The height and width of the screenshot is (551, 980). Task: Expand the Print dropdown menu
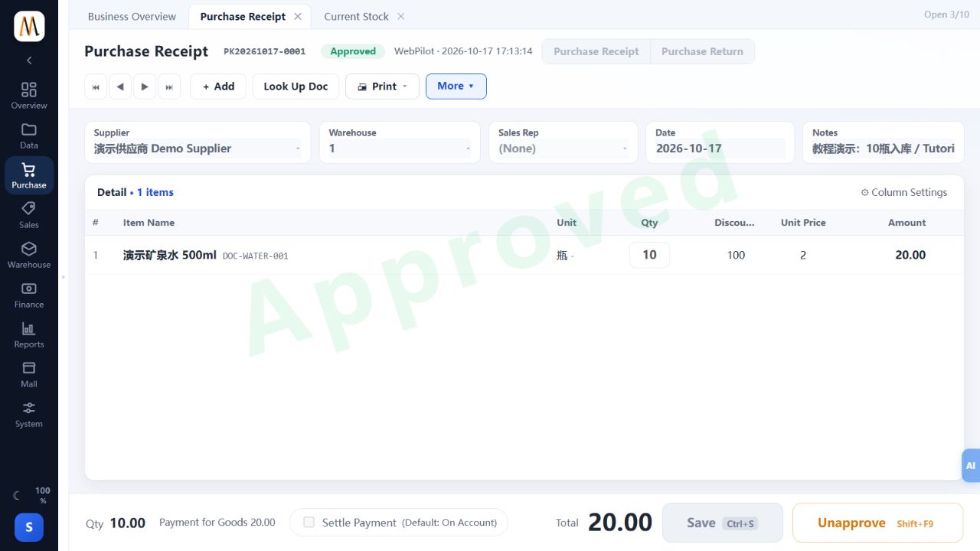382,86
